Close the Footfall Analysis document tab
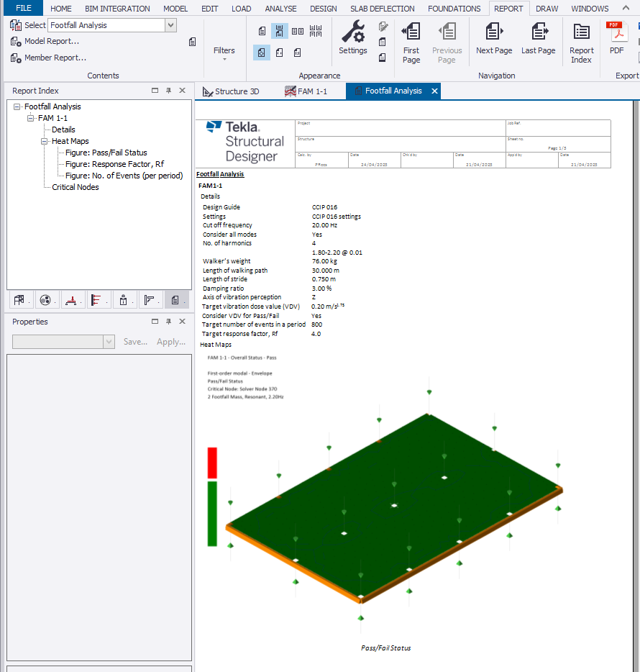Image resolution: width=640 pixels, height=672 pixels. click(434, 91)
